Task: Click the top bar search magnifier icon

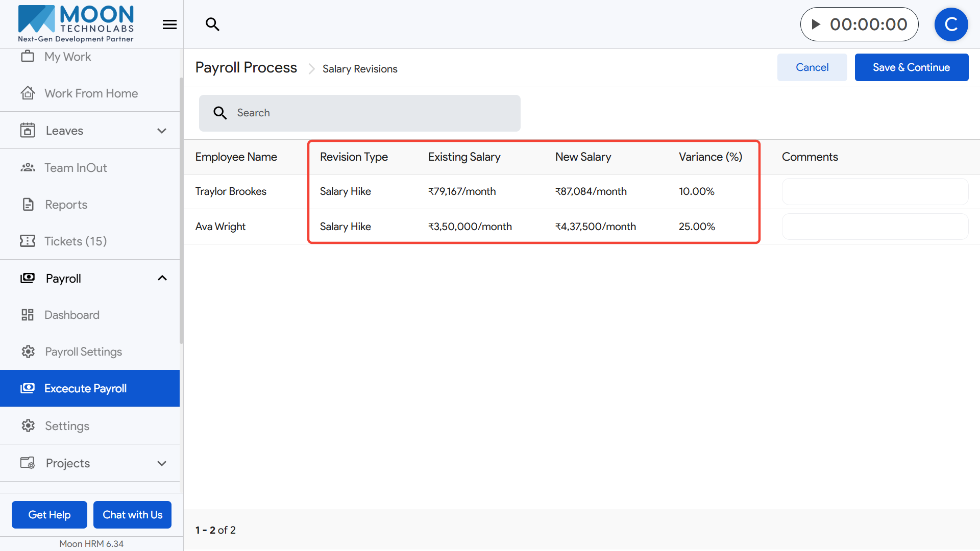Action: 212,24
